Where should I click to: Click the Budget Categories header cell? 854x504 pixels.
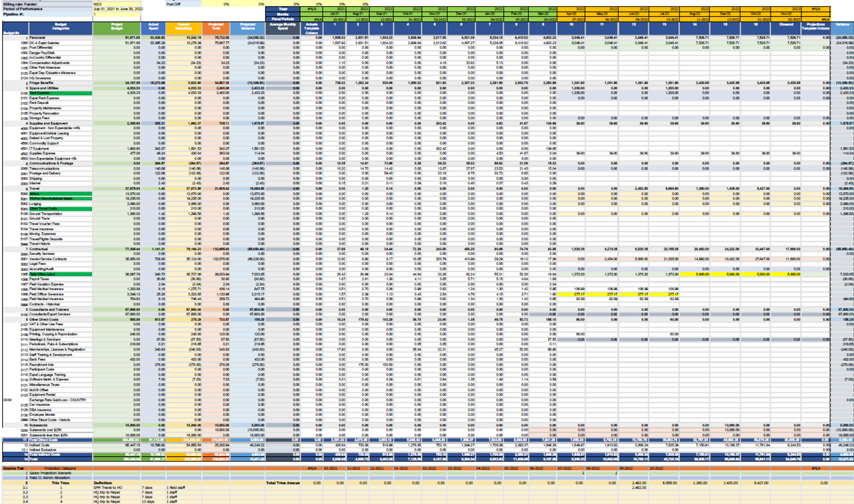click(x=60, y=26)
